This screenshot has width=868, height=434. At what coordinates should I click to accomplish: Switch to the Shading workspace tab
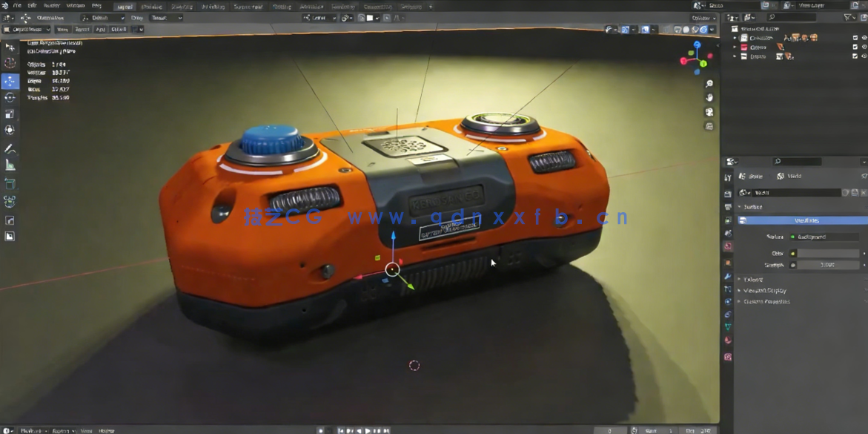(282, 5)
